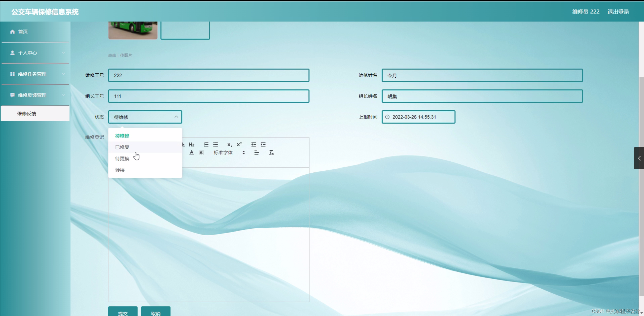The image size is (644, 316).
Task: Apply subscript formatting
Action: 230,144
